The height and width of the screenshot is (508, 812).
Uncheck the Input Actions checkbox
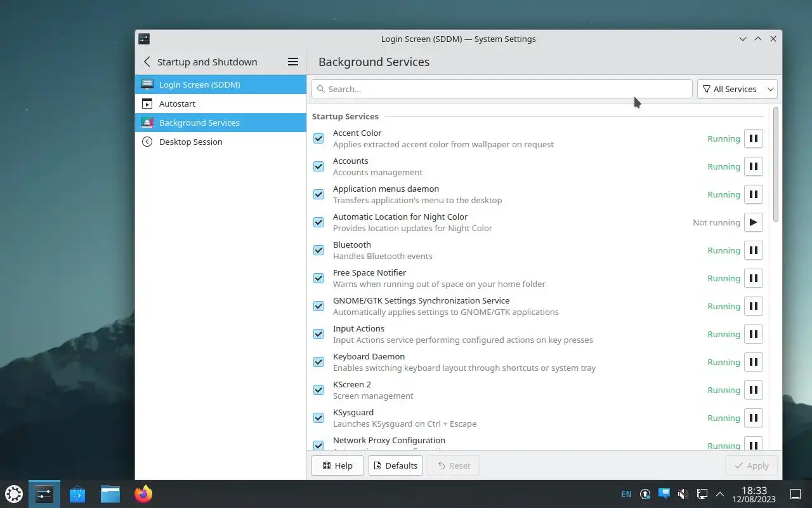(x=318, y=334)
